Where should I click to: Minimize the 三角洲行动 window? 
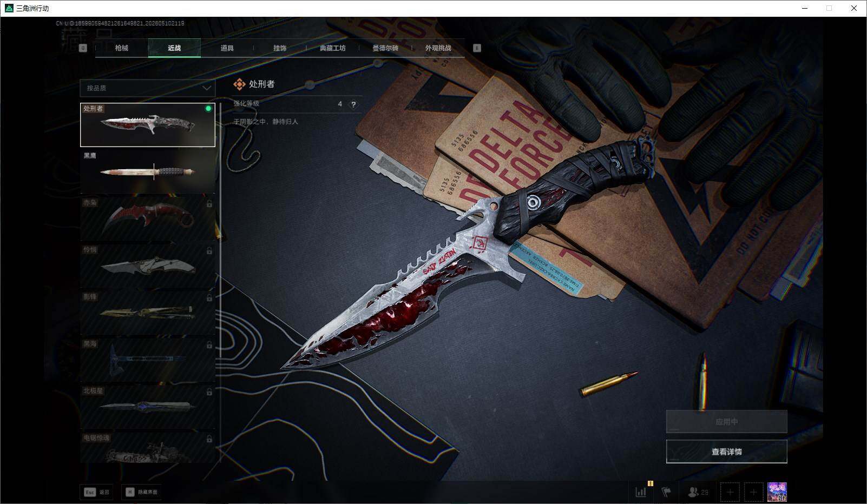(x=805, y=8)
